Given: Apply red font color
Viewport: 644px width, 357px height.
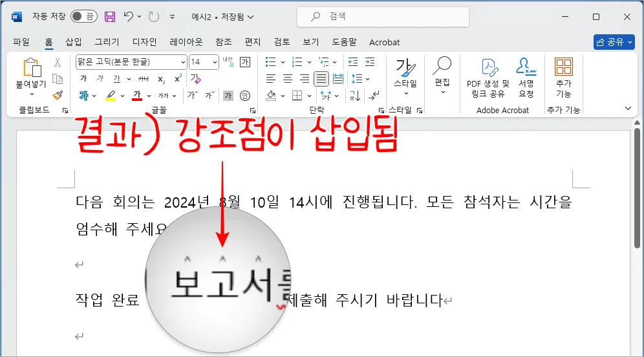Looking at the screenshot, I should point(137,96).
